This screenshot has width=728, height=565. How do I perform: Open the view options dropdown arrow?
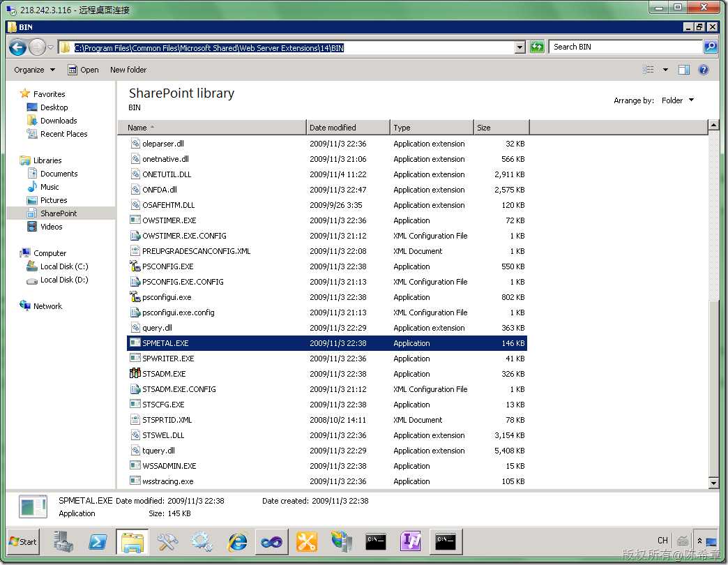tap(665, 70)
